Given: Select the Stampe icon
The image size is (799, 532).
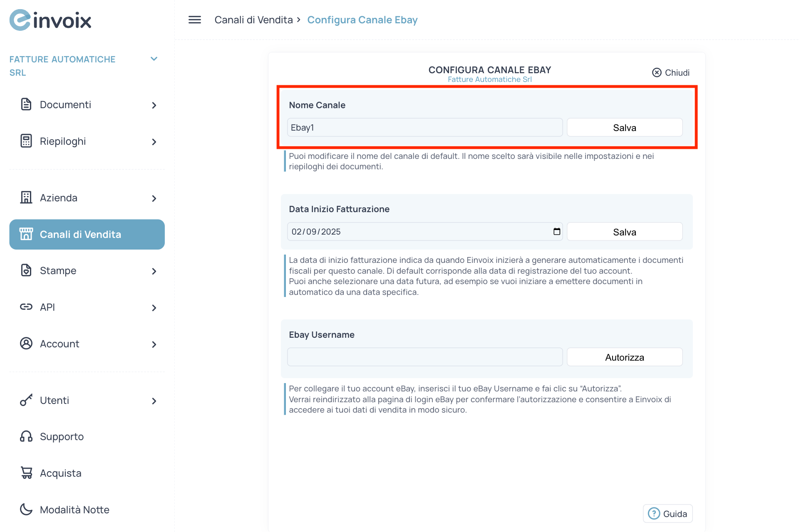Looking at the screenshot, I should (26, 270).
